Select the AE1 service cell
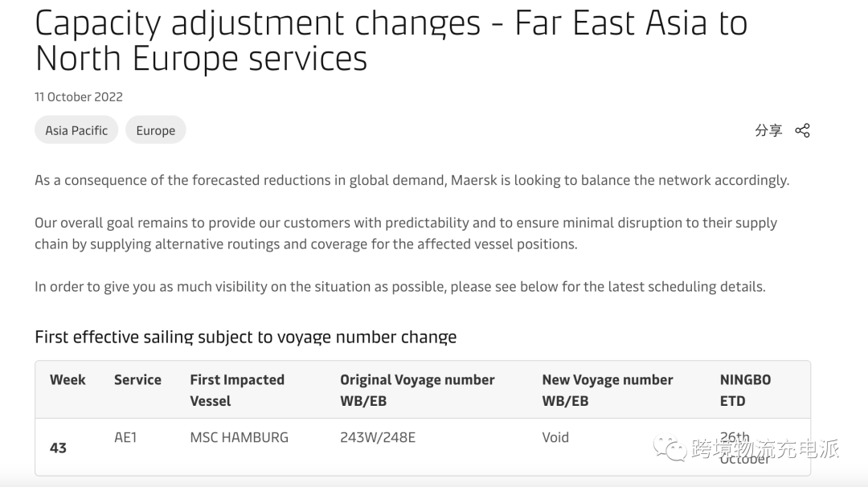 [125, 437]
